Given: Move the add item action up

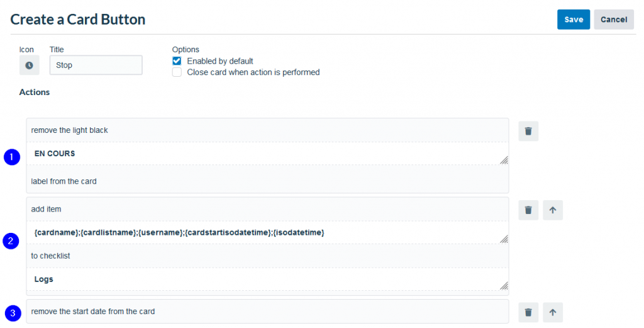Looking at the screenshot, I should tap(553, 210).
